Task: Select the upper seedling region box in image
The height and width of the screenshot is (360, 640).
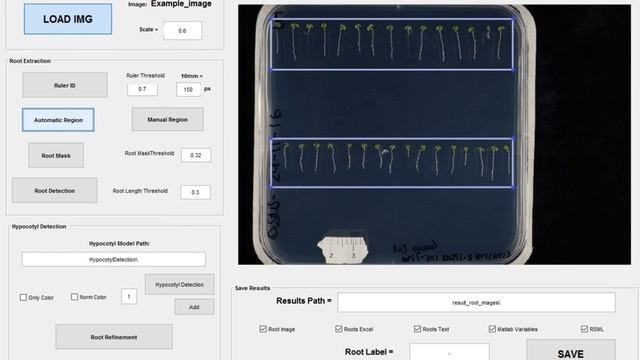Action: tap(392, 44)
